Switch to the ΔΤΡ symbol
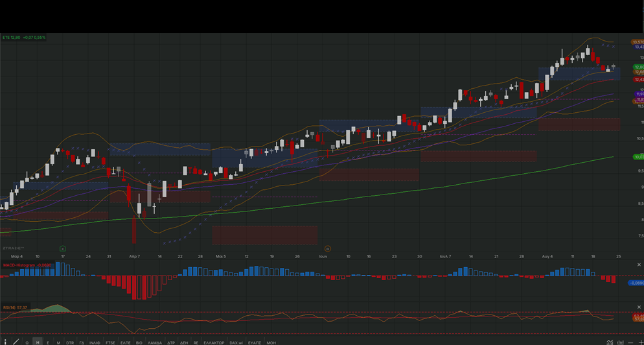This screenshot has height=345, width=644. (171, 342)
